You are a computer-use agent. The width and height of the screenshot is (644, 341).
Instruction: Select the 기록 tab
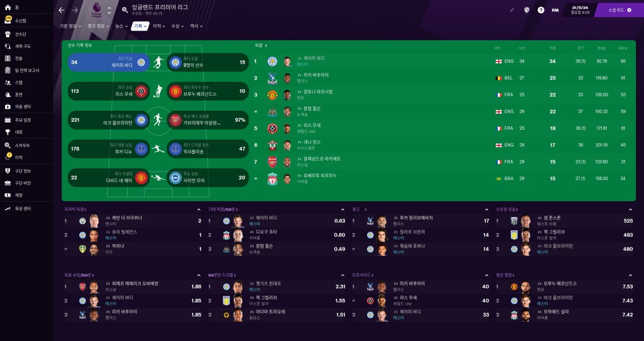pos(139,26)
